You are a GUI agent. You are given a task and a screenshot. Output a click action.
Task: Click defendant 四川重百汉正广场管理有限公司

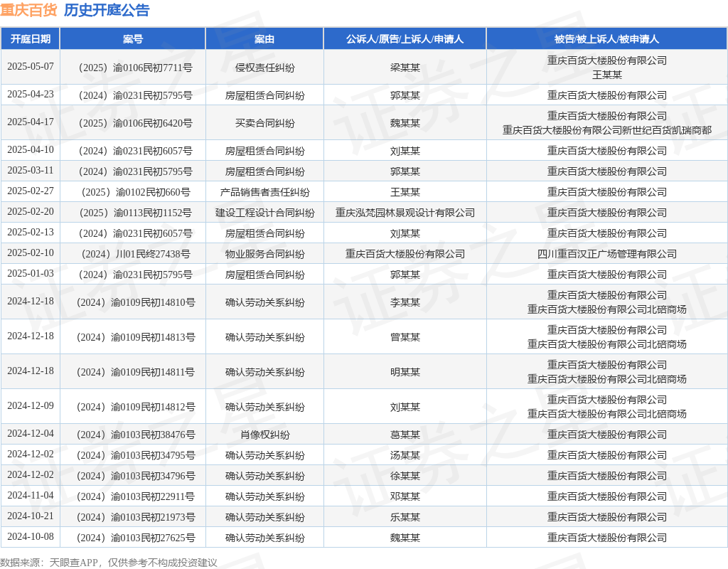point(607,254)
